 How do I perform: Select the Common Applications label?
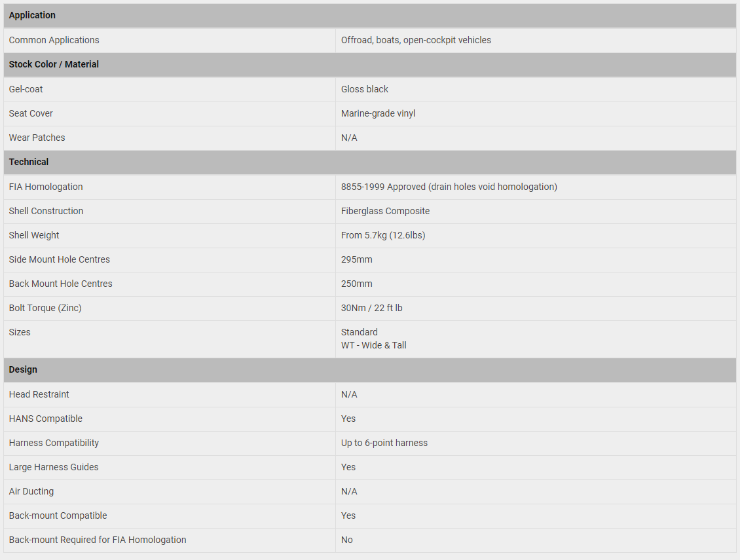pyautogui.click(x=54, y=40)
